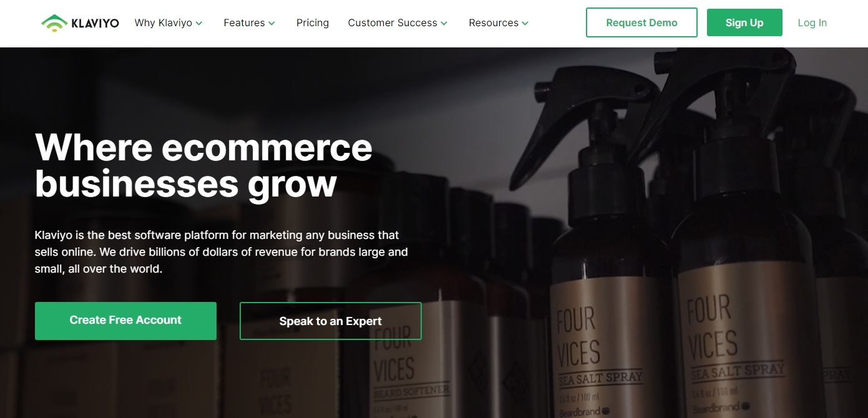Expand the Resources dropdown arrow
This screenshot has height=418, width=868.
point(525,24)
